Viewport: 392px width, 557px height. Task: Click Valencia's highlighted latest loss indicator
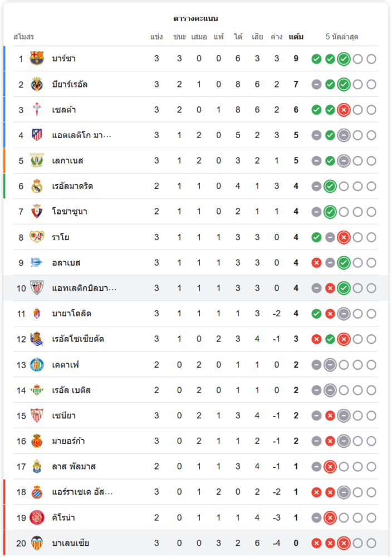[344, 543]
